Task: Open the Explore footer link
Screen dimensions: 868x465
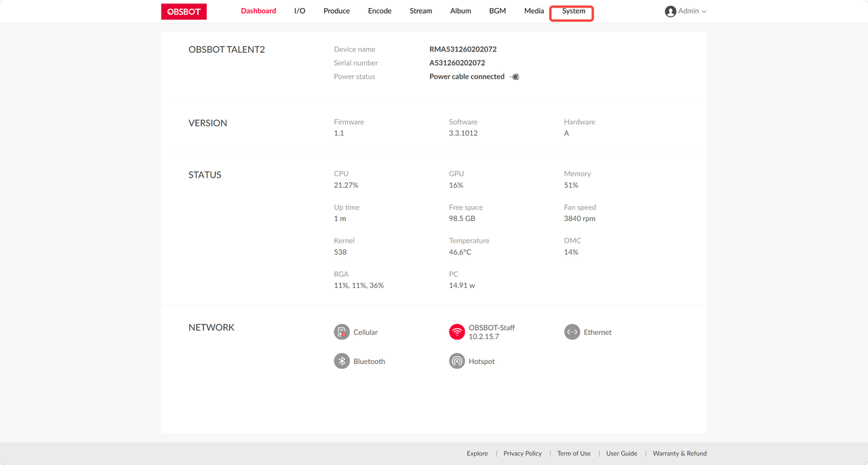Action: point(477,453)
